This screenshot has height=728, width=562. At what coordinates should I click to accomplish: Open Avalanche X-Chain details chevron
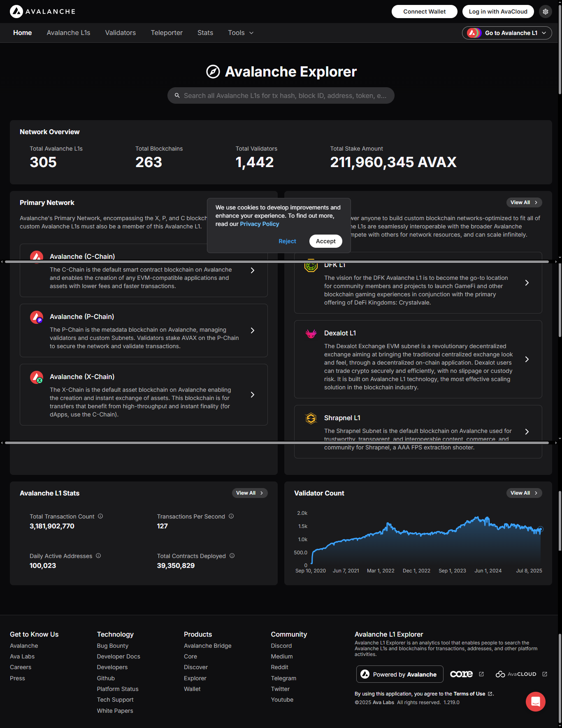[x=253, y=395]
